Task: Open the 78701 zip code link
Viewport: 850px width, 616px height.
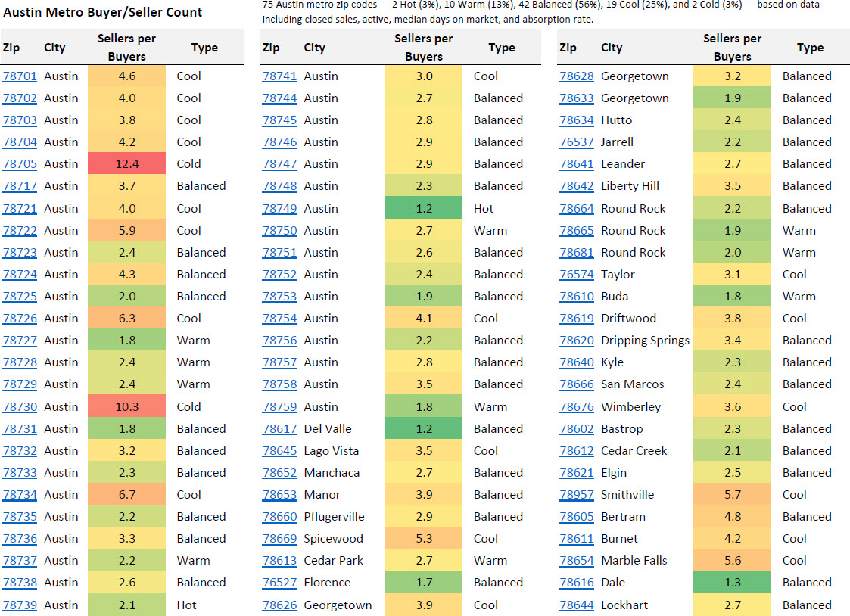Action: pos(20,76)
